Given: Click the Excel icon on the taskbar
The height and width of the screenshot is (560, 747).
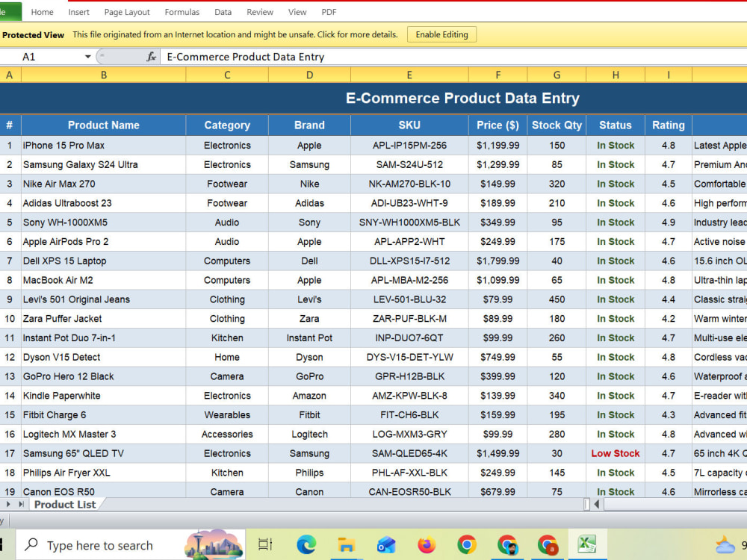Looking at the screenshot, I should 587,544.
